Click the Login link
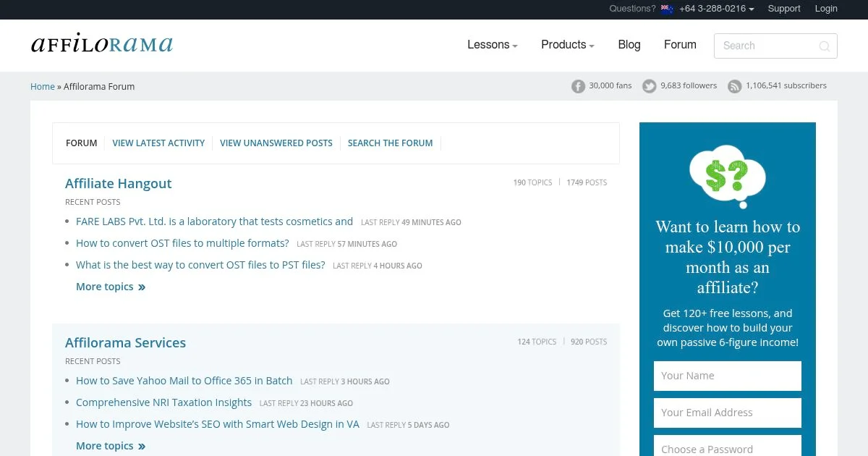Viewport: 868px width, 456px height. click(826, 9)
